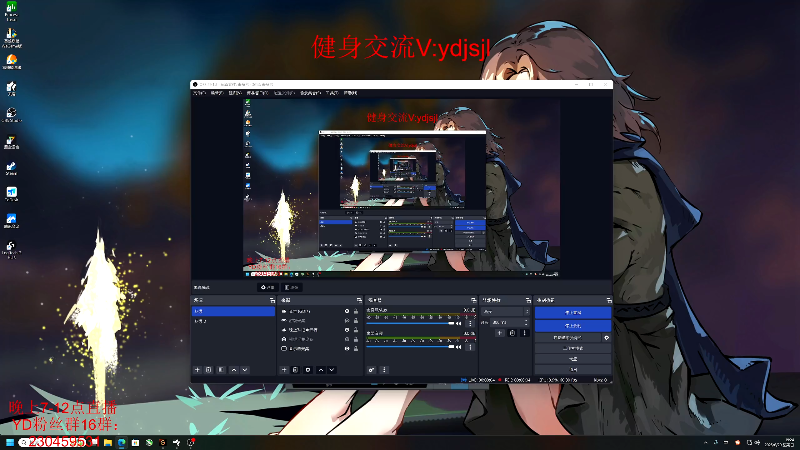Click the OBS preview canvas
800x450 pixels.
pyautogui.click(x=402, y=188)
